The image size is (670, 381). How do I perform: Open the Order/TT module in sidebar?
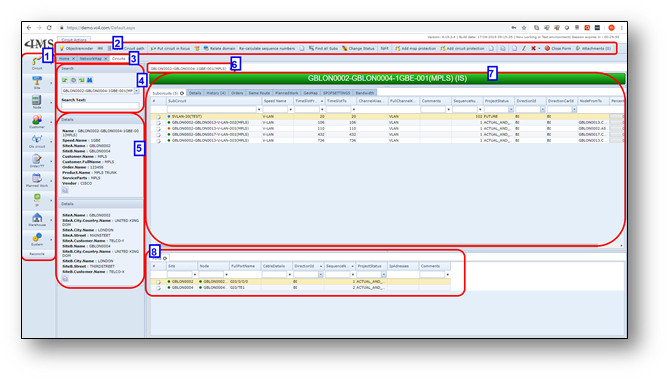37,161
